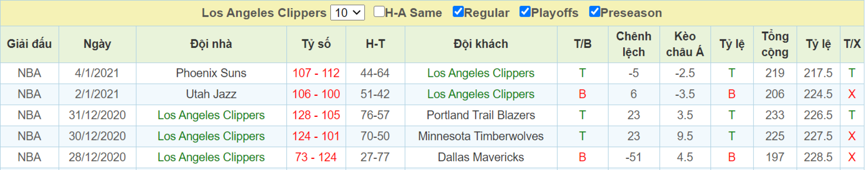Click the Tỷ số column header
868x170 pixels.
click(x=316, y=44)
